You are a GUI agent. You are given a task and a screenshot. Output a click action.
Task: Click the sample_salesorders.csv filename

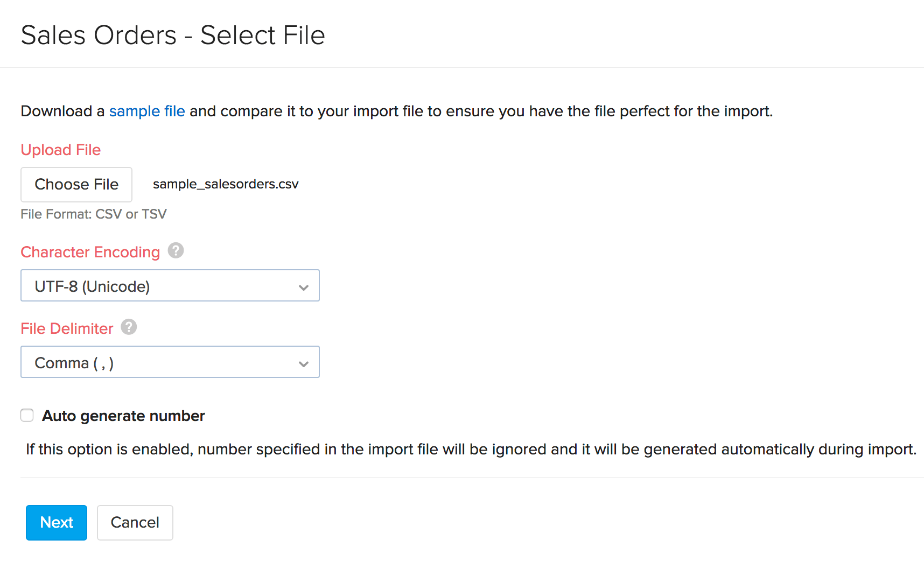tap(226, 184)
